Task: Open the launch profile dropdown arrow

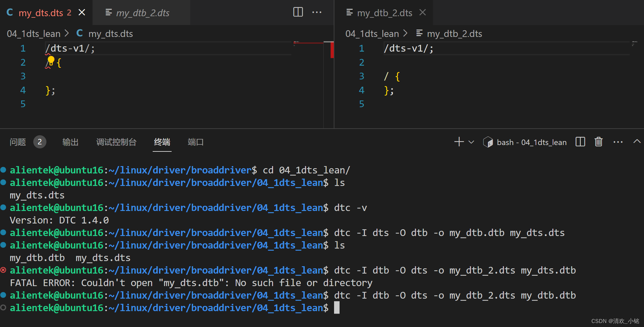Action: tap(471, 142)
